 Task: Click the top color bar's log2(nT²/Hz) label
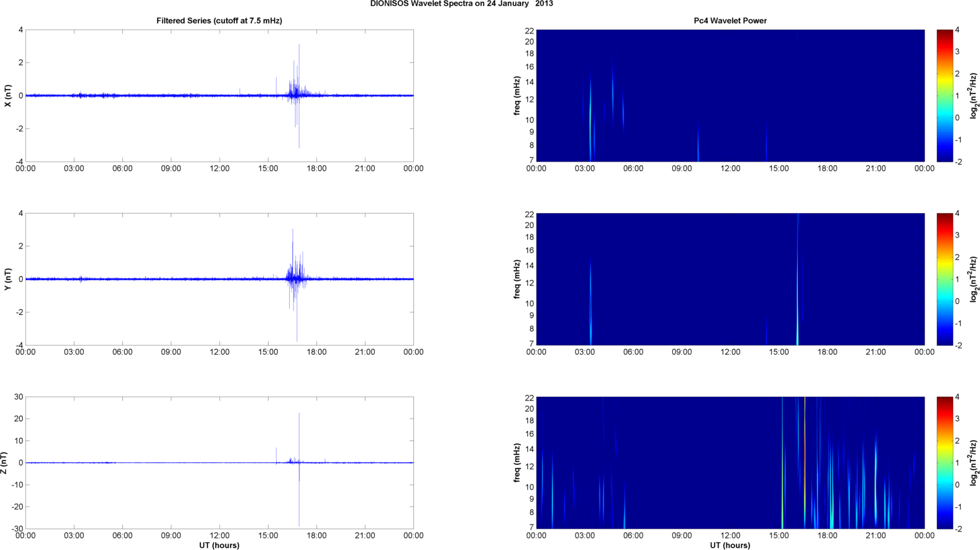point(974,96)
